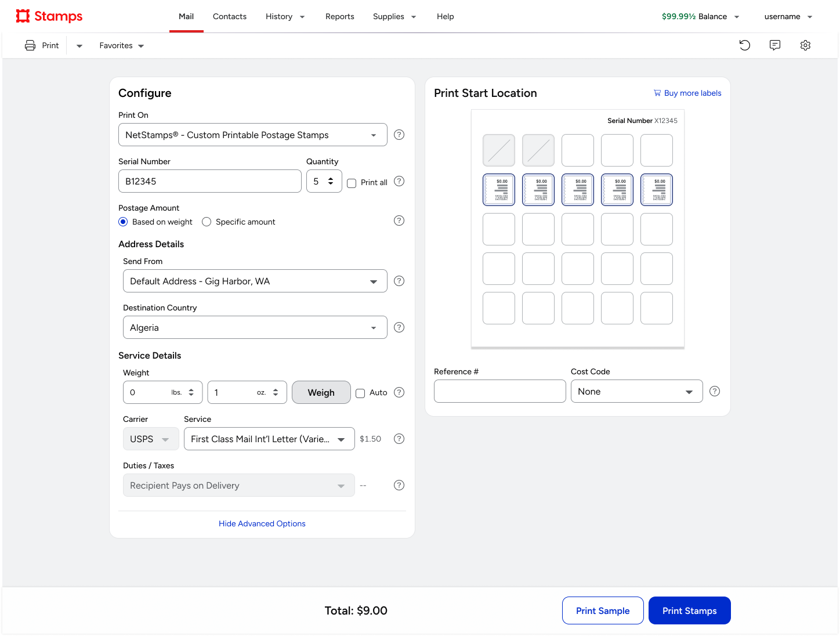
Task: Go to the Contacts tab
Action: [x=230, y=16]
